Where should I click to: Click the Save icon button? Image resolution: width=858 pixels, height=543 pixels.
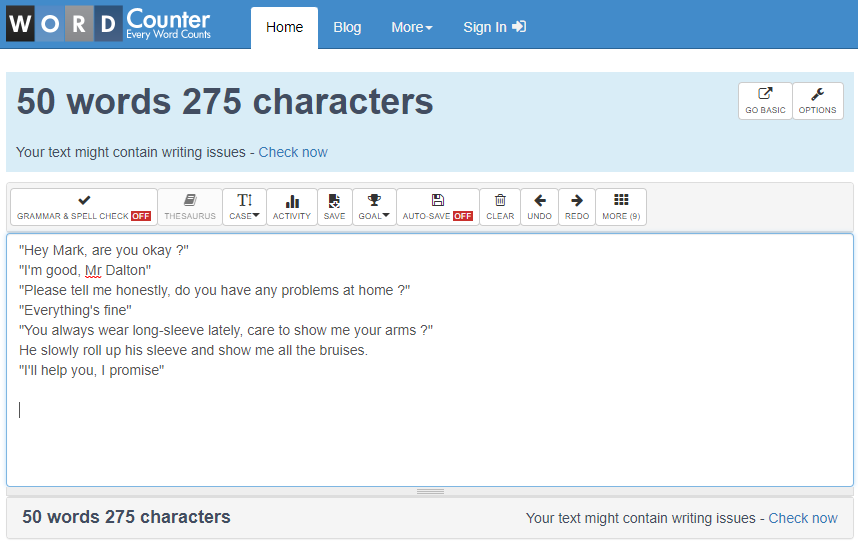click(x=334, y=207)
